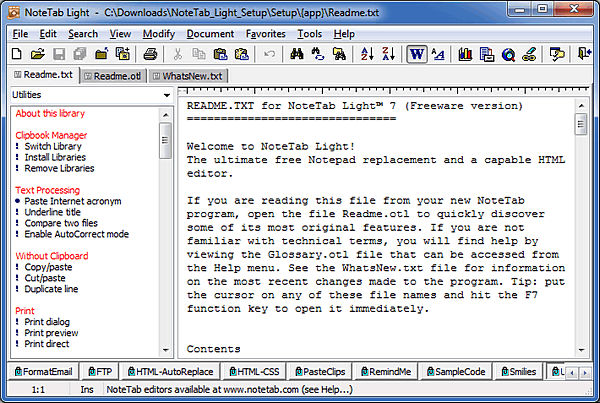Open the FormatEmail clipbook tab
Screen dimensions: 600x403
(x=43, y=372)
